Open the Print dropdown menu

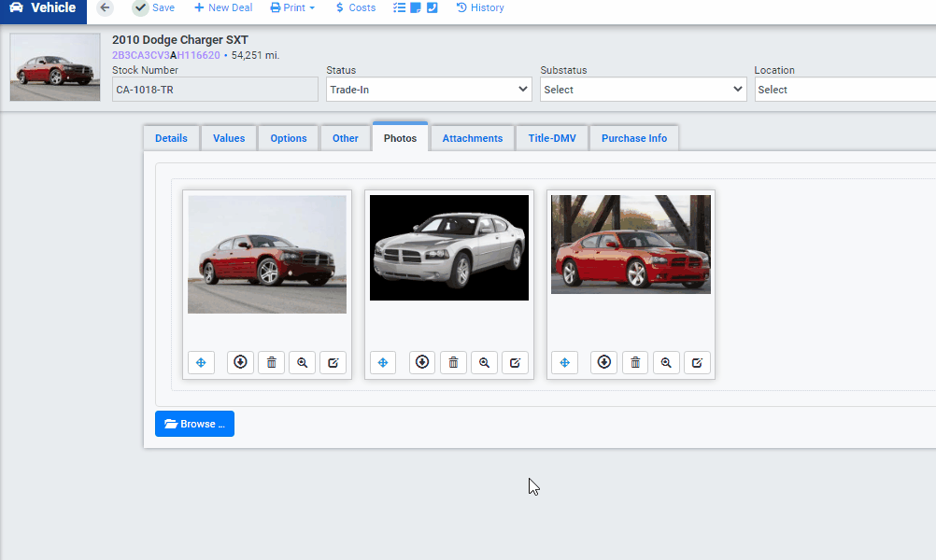point(292,7)
